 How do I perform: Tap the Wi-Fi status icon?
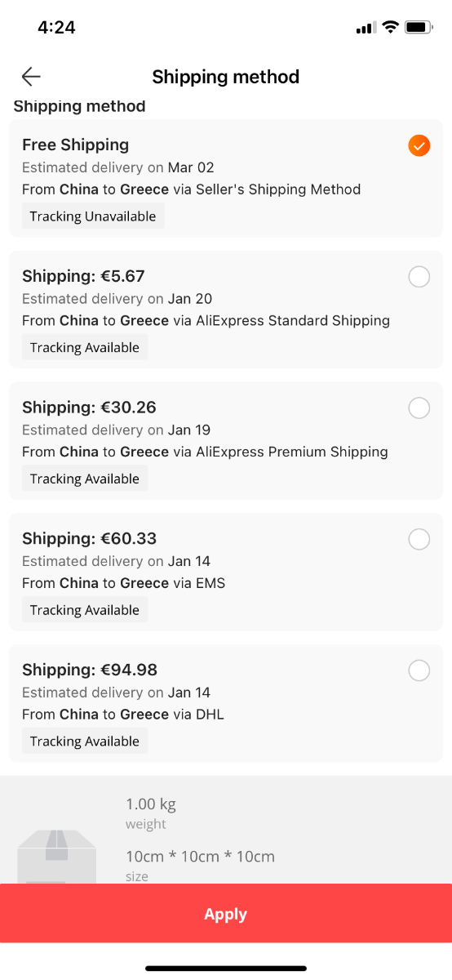coord(390,27)
